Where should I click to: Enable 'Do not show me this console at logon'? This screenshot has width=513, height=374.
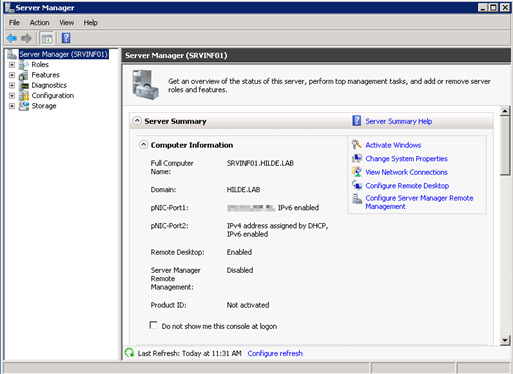coord(153,325)
